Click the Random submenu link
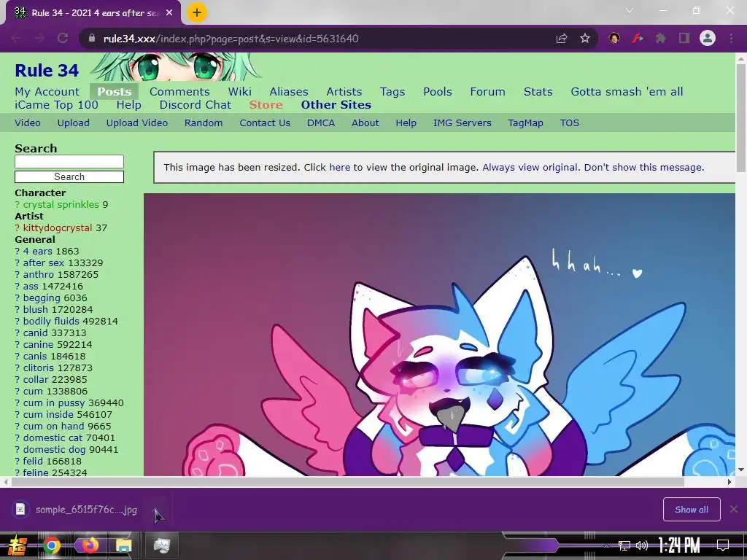Screen dimensions: 747x560 click(x=204, y=122)
